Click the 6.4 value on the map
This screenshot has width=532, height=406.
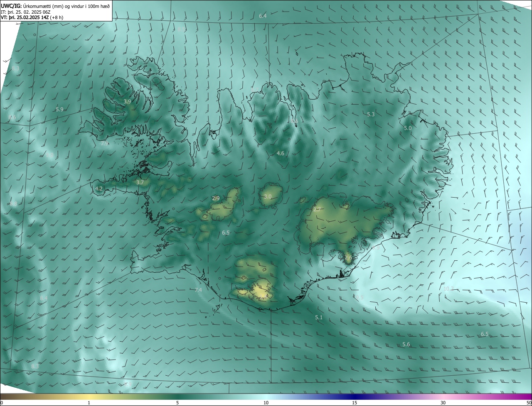pyautogui.click(x=263, y=16)
